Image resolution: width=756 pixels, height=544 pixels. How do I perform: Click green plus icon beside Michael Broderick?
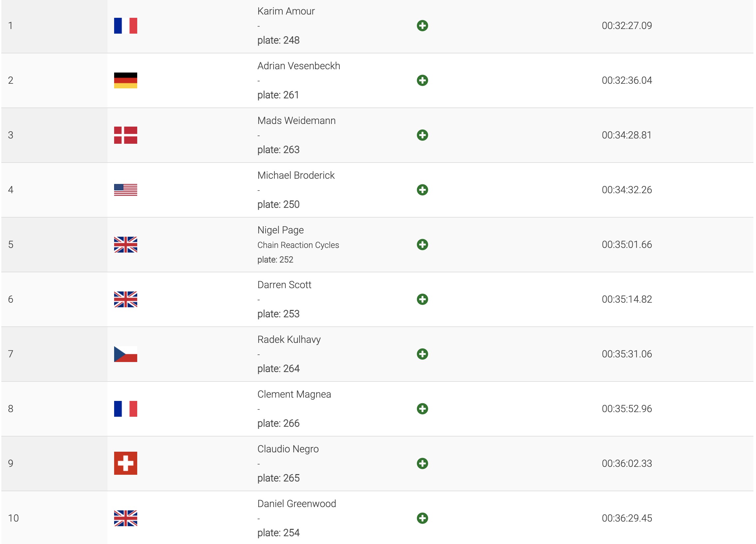(422, 190)
